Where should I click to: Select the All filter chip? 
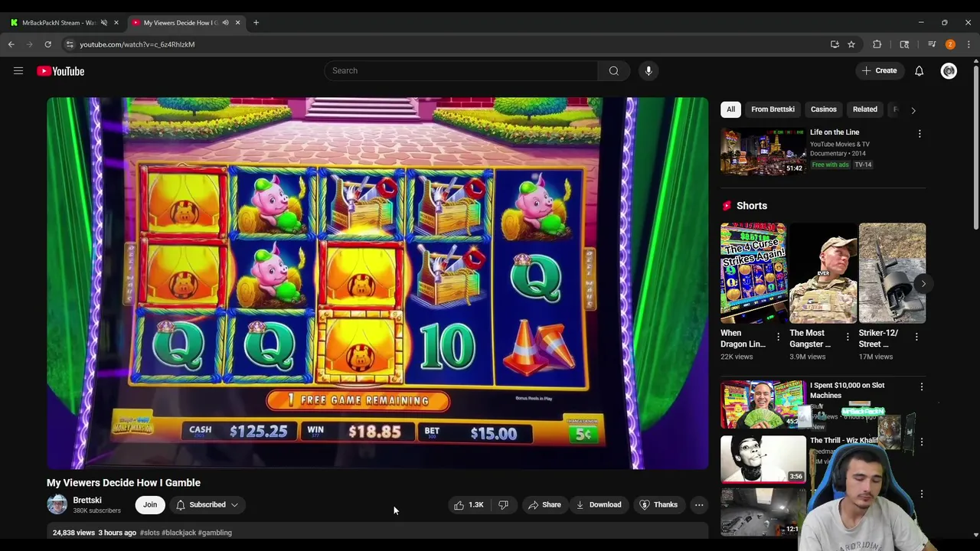(730, 109)
